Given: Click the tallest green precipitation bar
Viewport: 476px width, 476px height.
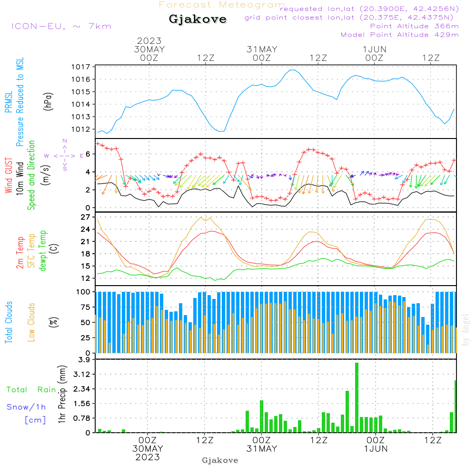Looking at the screenshot, I should coord(357,397).
